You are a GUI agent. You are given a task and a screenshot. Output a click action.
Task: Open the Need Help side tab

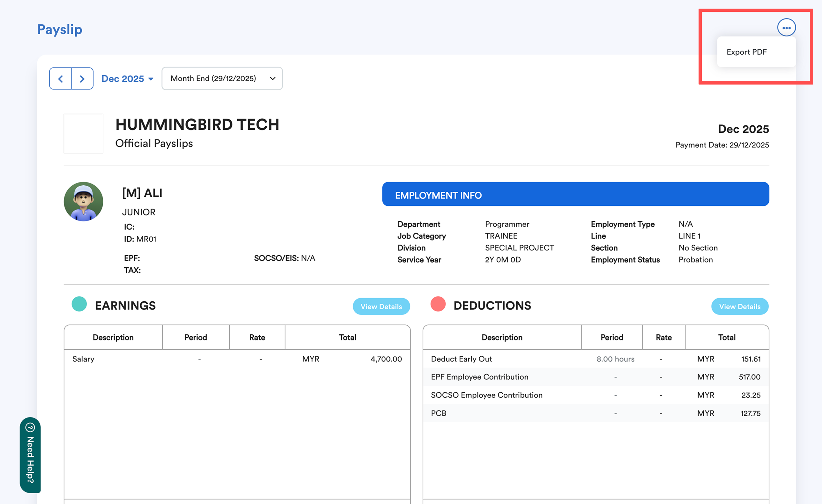[x=30, y=460]
